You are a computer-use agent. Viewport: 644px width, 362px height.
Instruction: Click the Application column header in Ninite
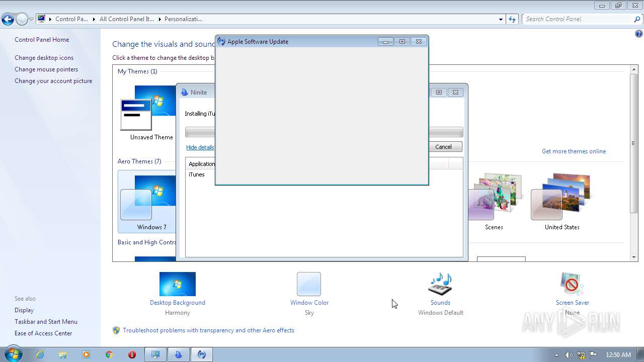[202, 164]
